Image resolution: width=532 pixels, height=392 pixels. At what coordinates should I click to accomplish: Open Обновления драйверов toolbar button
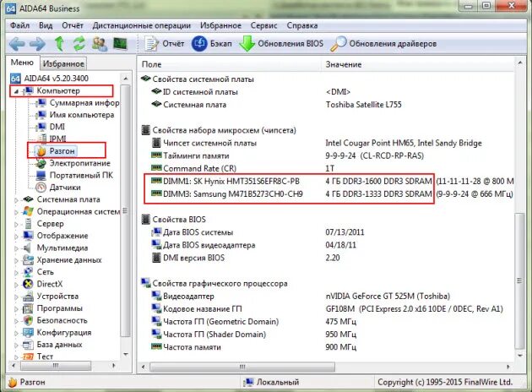(383, 44)
